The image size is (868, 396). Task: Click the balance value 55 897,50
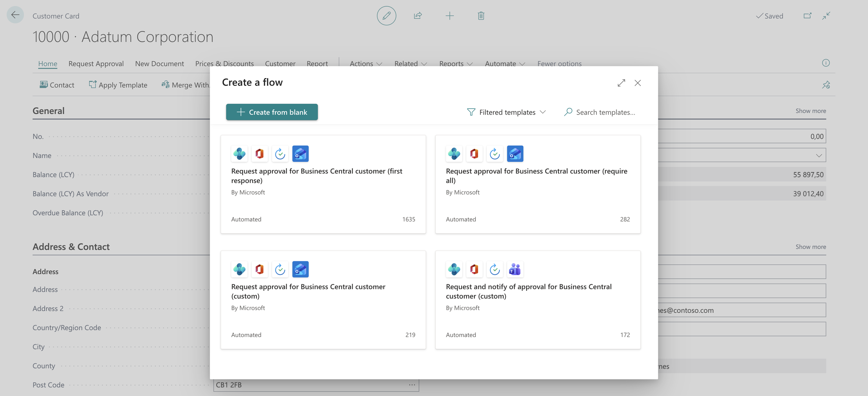point(808,175)
